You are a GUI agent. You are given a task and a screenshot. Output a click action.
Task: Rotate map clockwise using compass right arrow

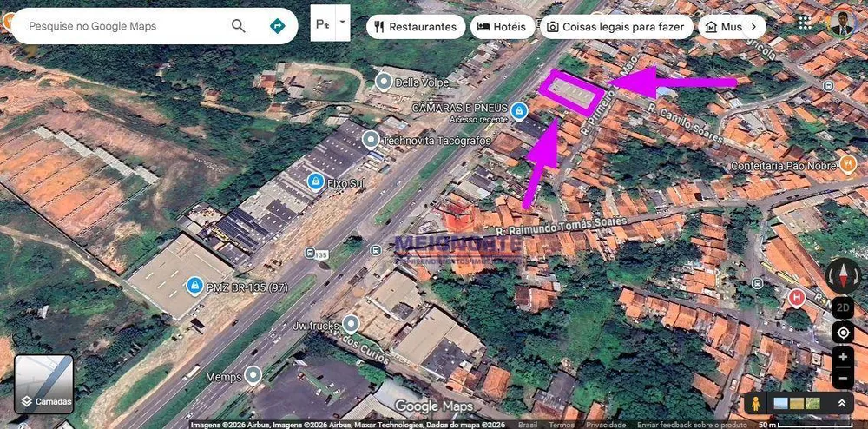pyautogui.click(x=855, y=277)
